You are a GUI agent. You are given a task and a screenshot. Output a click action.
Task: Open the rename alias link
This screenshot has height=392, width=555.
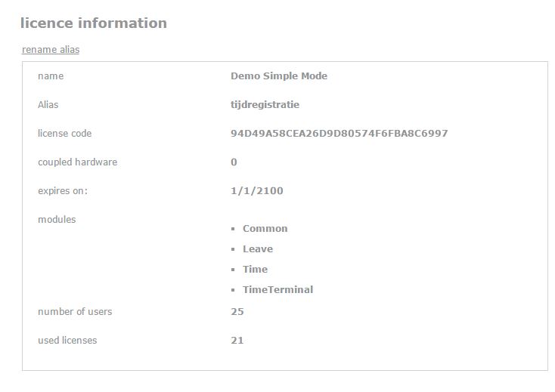coord(51,50)
